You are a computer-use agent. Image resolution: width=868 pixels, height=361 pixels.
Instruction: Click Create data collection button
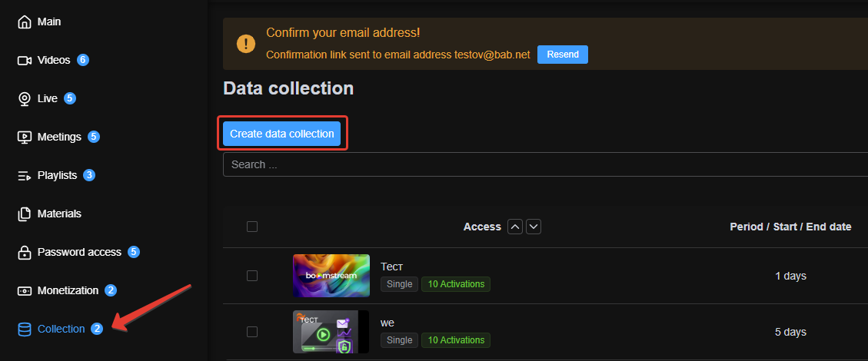coord(281,134)
